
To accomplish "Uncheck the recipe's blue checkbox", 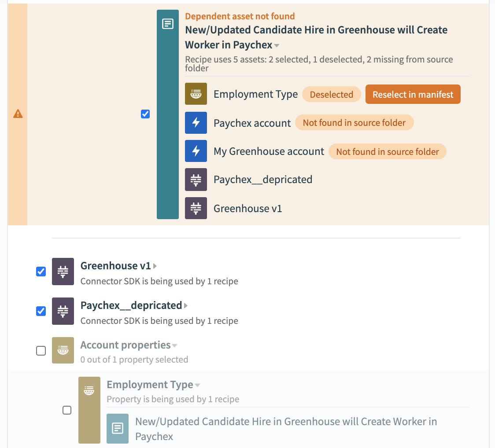I will 145,114.
